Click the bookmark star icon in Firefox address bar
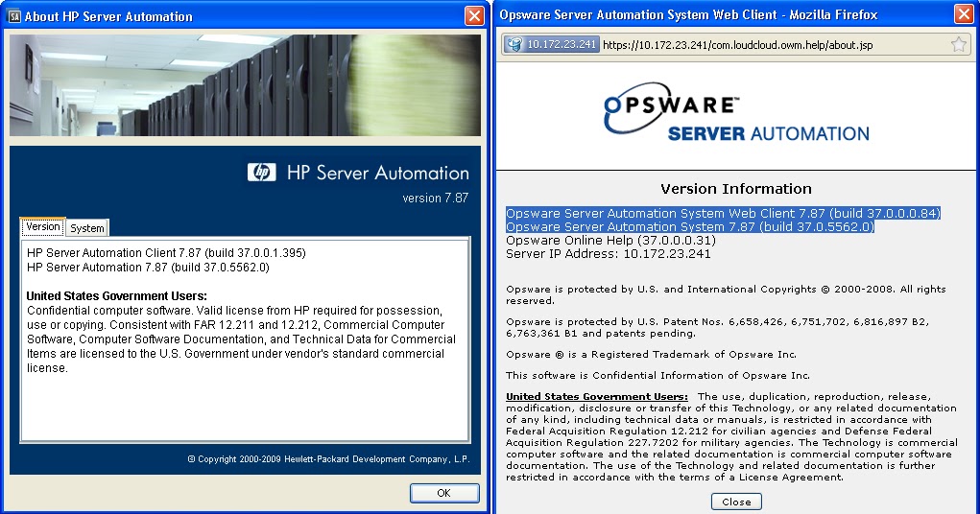Screen dimensions: 980x514 [958, 44]
